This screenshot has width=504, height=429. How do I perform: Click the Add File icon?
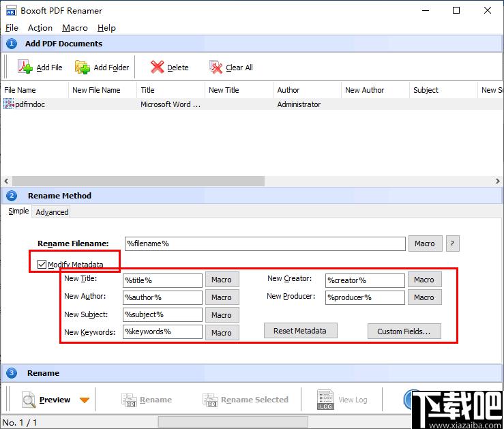click(25, 67)
